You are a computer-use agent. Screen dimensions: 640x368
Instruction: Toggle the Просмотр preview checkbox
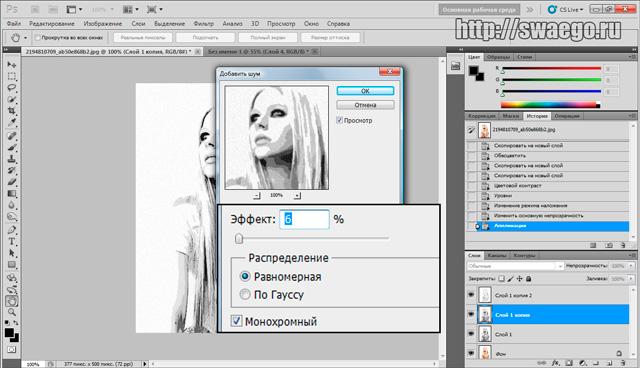(339, 120)
